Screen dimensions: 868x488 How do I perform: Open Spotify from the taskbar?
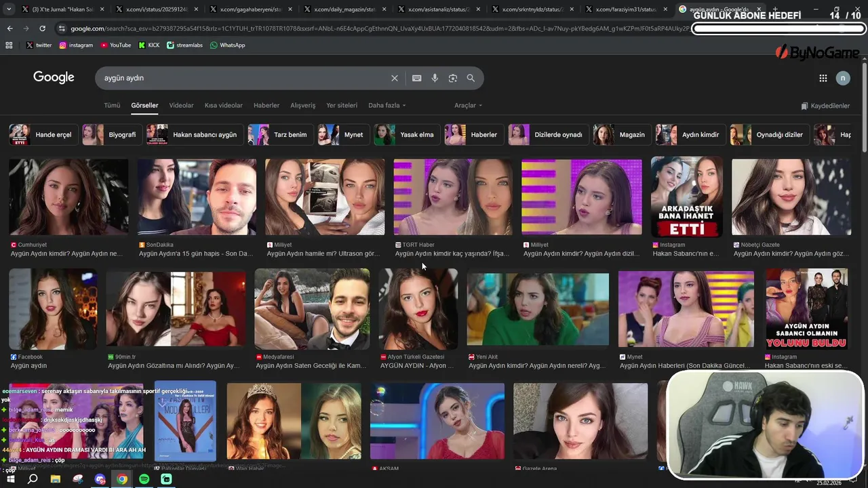point(144,479)
